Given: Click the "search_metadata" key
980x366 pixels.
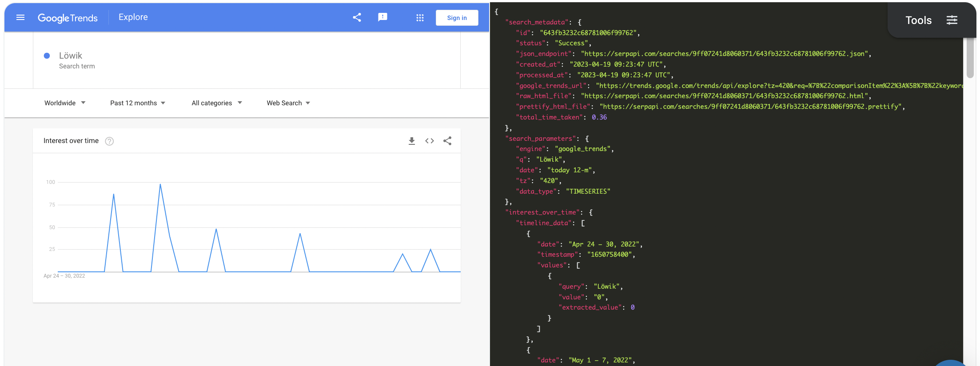Looking at the screenshot, I should tap(537, 22).
